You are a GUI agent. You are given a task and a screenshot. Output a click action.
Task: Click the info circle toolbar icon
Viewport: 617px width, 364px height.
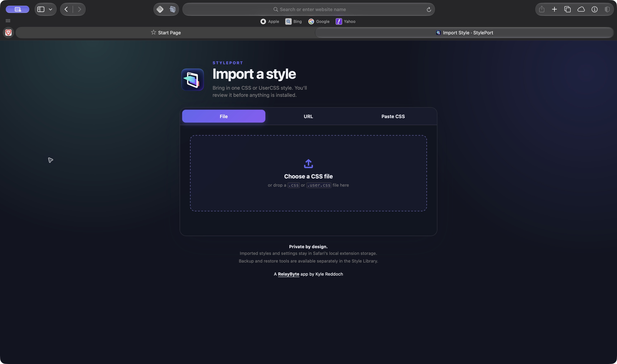pos(594,9)
